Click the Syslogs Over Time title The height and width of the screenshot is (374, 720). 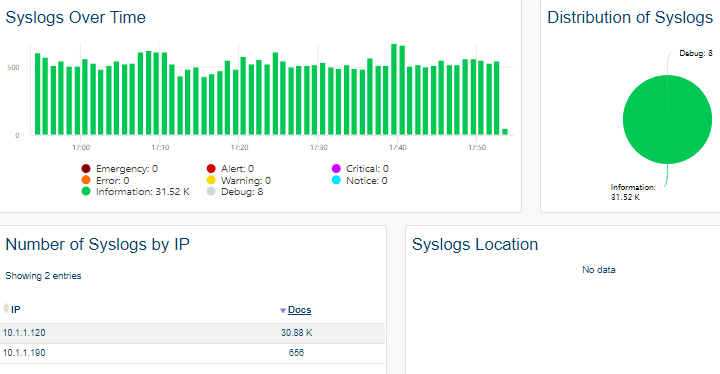(x=75, y=17)
